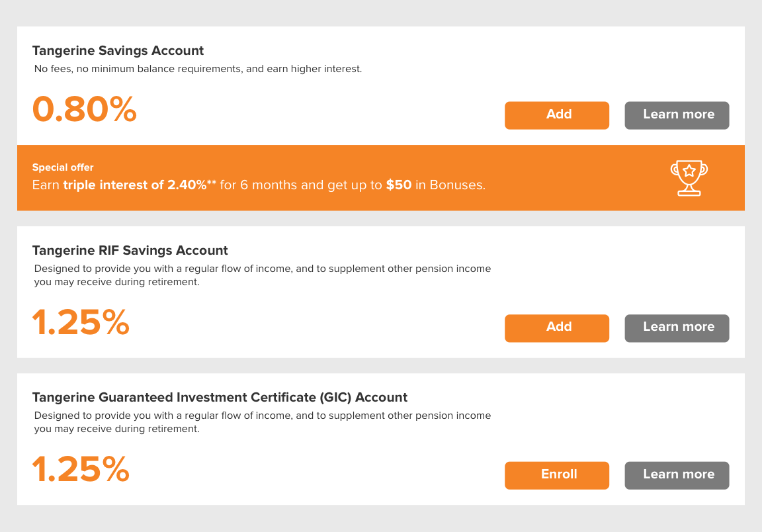Image resolution: width=762 pixels, height=532 pixels.
Task: Click the 1.25% rate under GIC Account
Action: [81, 469]
